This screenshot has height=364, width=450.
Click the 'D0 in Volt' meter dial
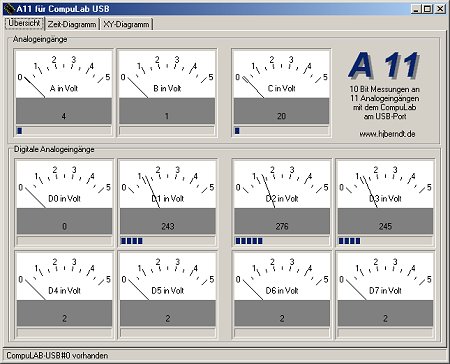pos(64,185)
